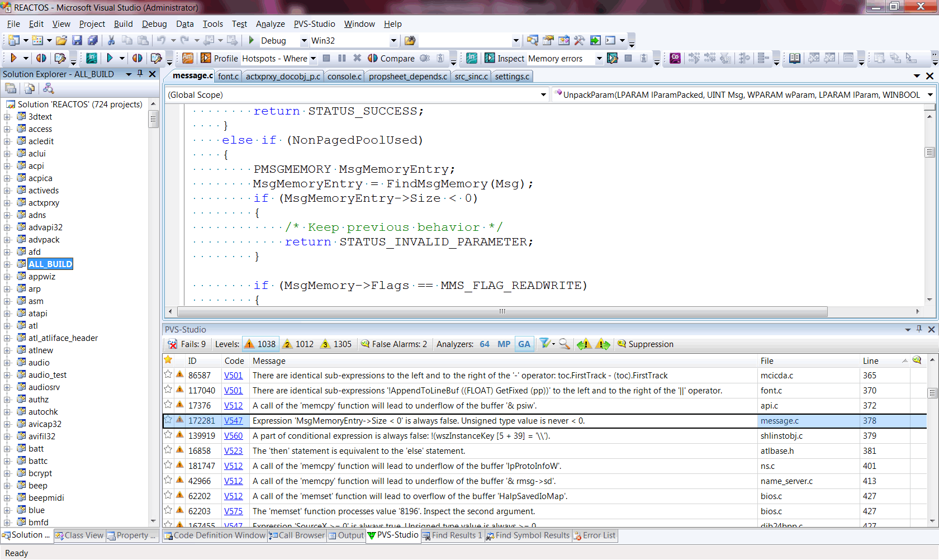This screenshot has height=560, width=939.
Task: Toggle Level 3 warnings (1305) filter
Action: 336,344
